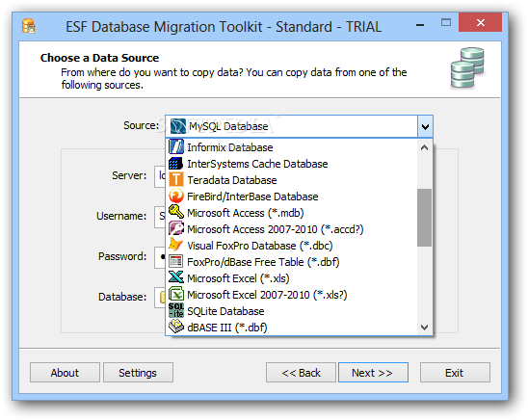Minimize the ESF Toolkit window

coord(420,24)
